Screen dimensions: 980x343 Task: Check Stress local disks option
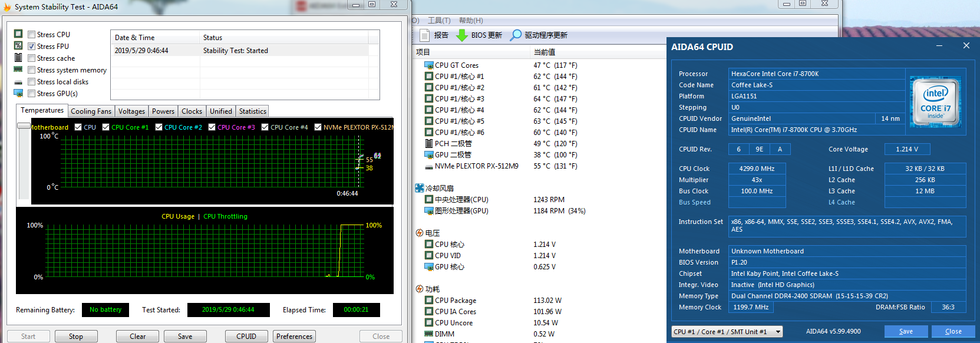(31, 82)
